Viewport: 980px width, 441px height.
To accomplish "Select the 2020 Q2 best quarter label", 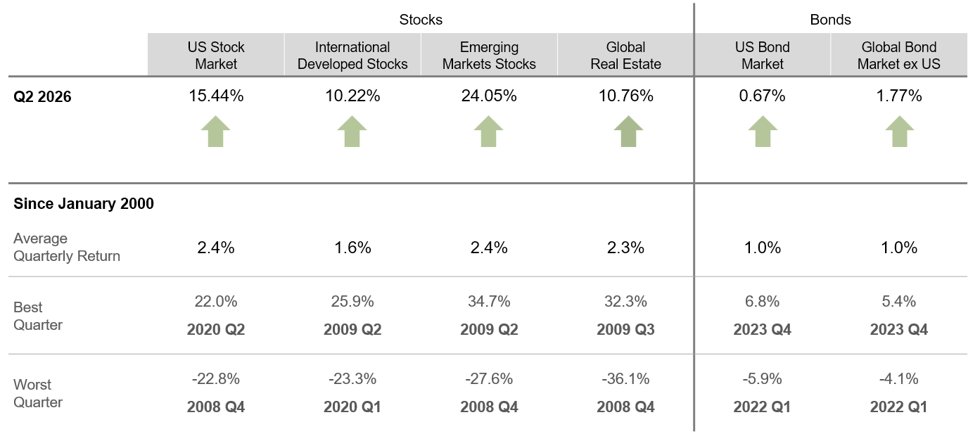I will pyautogui.click(x=216, y=329).
